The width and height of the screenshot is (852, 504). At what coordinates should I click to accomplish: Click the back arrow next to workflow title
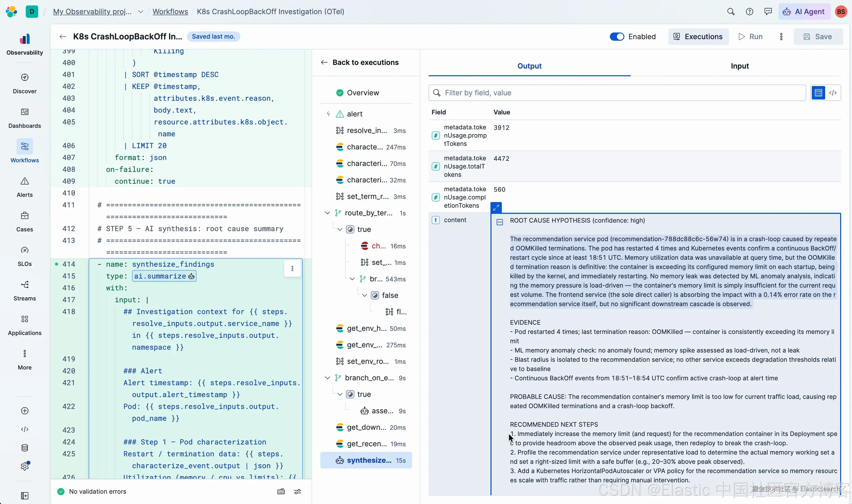pos(62,37)
